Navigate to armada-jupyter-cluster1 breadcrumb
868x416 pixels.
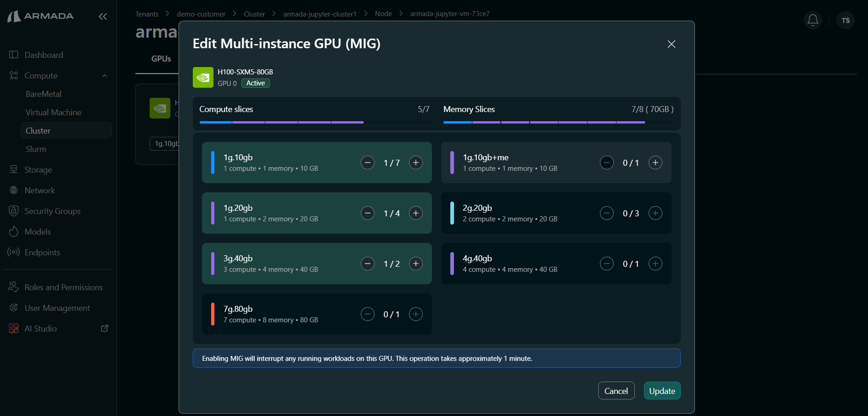click(319, 14)
